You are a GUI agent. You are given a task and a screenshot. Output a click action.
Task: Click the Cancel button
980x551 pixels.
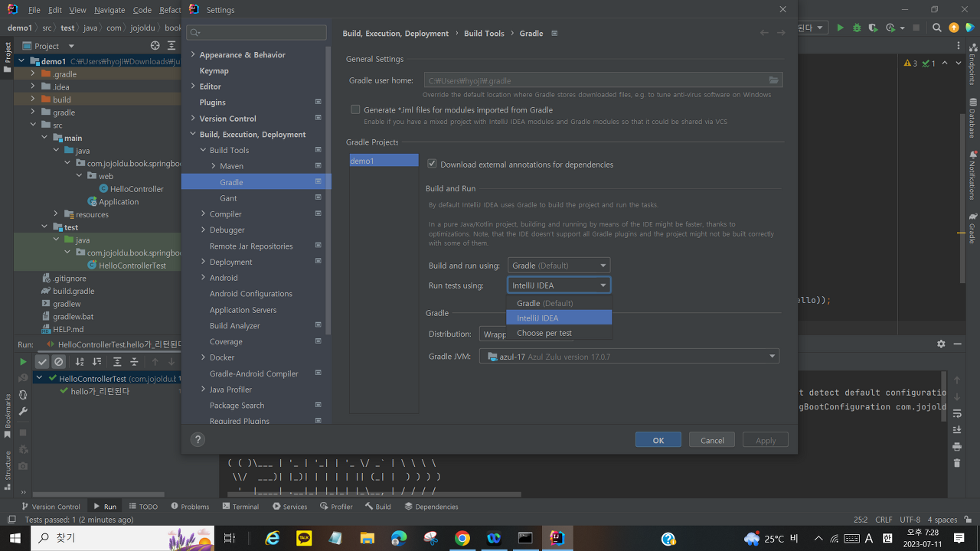(712, 440)
